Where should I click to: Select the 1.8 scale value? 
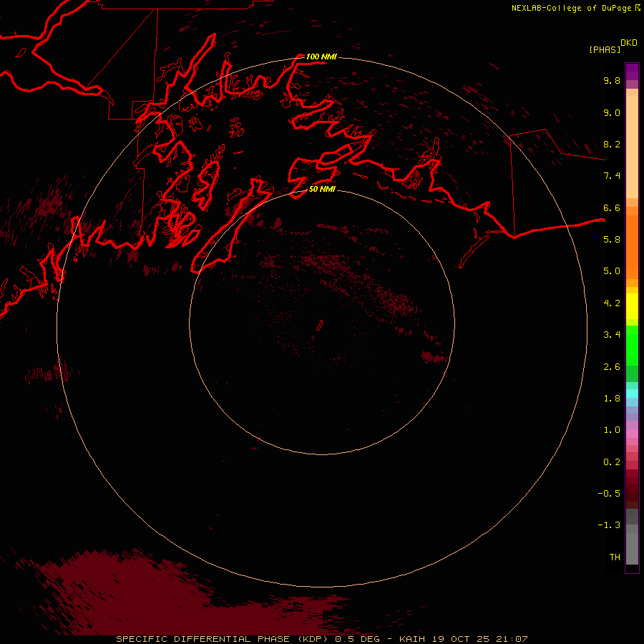point(612,399)
